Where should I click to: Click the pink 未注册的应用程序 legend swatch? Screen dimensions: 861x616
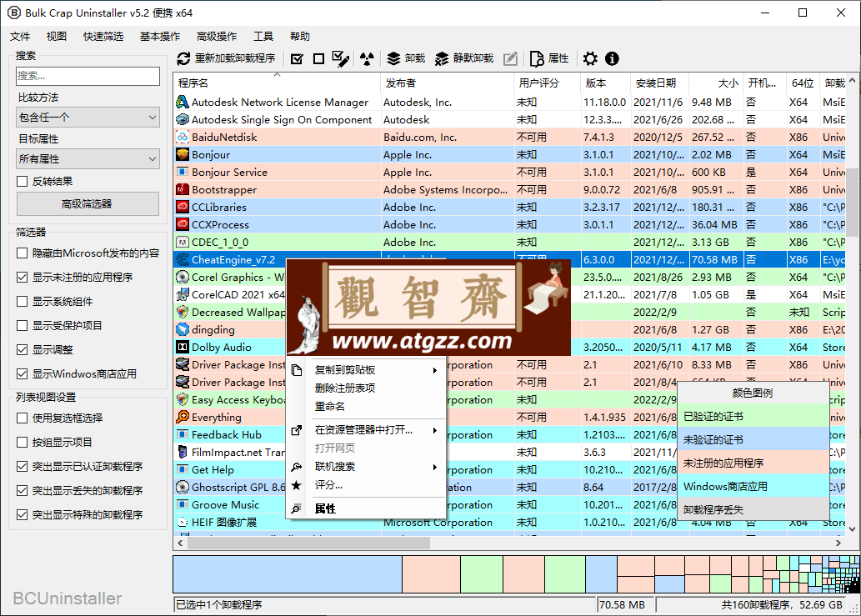(x=753, y=463)
